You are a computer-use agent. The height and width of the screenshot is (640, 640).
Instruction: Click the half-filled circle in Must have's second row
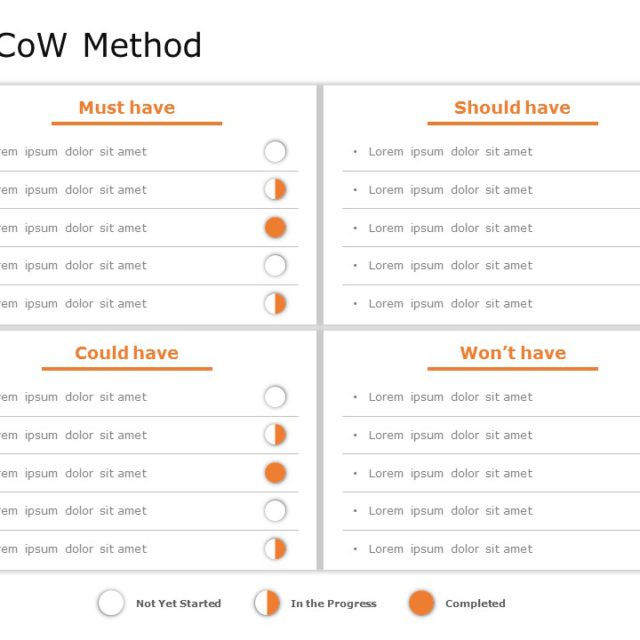(275, 190)
